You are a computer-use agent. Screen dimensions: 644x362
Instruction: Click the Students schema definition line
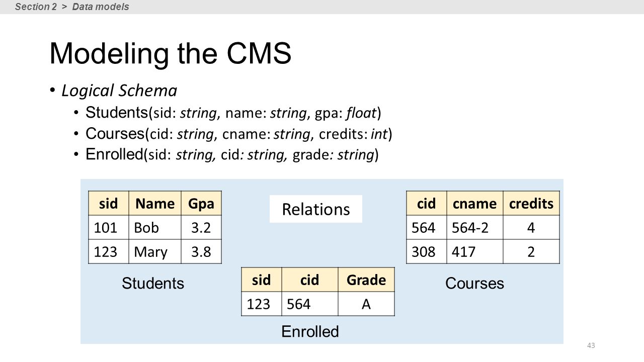(233, 113)
